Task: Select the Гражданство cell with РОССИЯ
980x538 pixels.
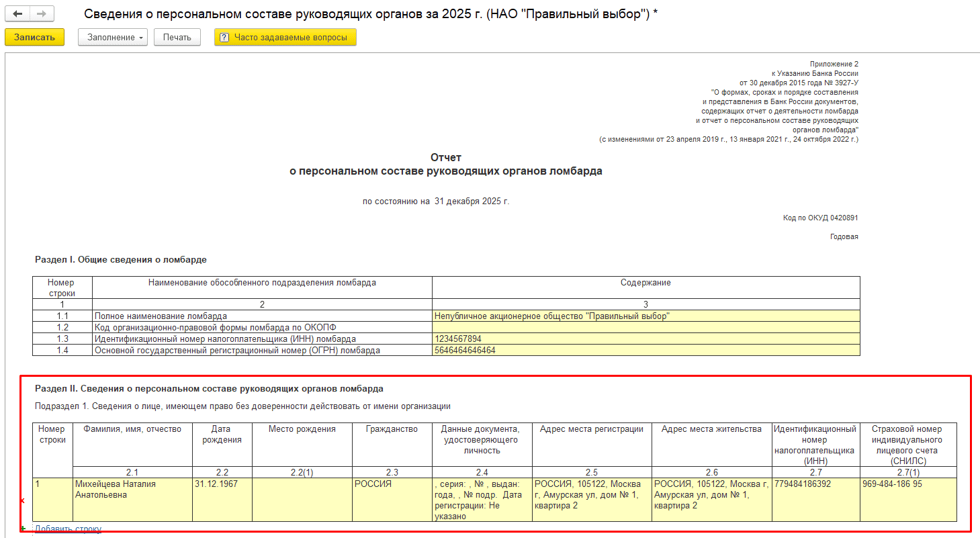Action: point(392,499)
